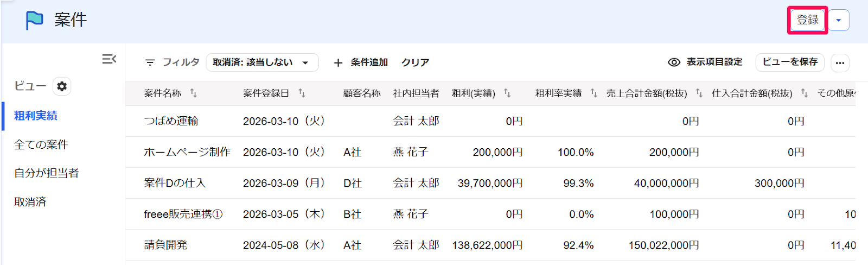Open view settings gear icon
The width and height of the screenshot is (868, 265).
coord(62,86)
